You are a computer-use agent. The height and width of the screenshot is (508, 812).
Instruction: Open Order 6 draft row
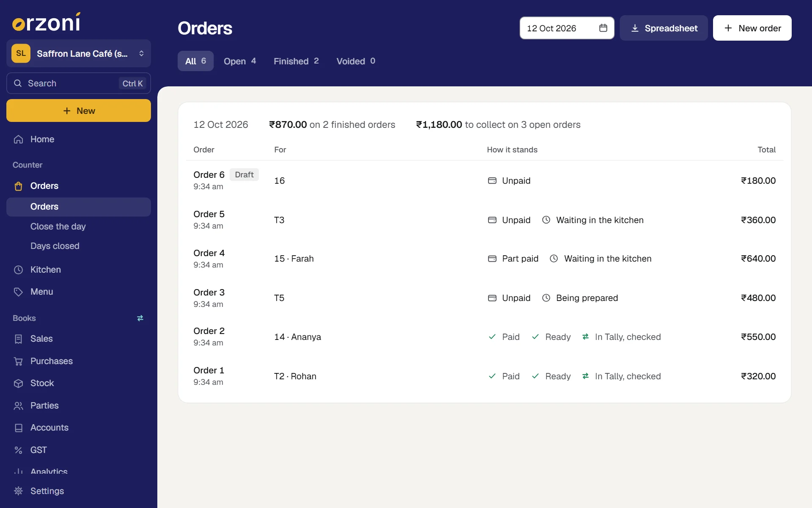(x=484, y=180)
